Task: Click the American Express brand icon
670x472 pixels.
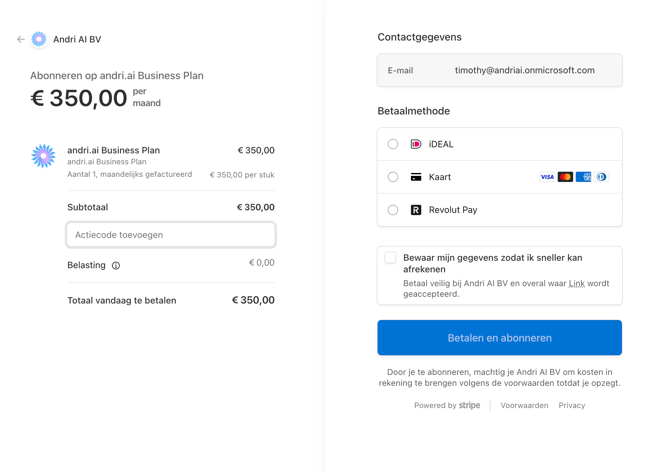Action: [583, 177]
